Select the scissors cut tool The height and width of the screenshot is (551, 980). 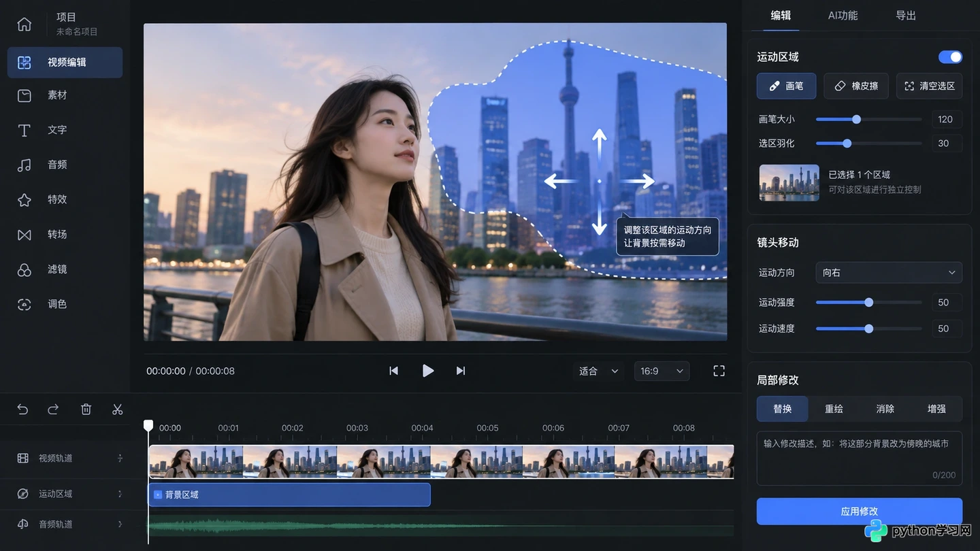(117, 409)
